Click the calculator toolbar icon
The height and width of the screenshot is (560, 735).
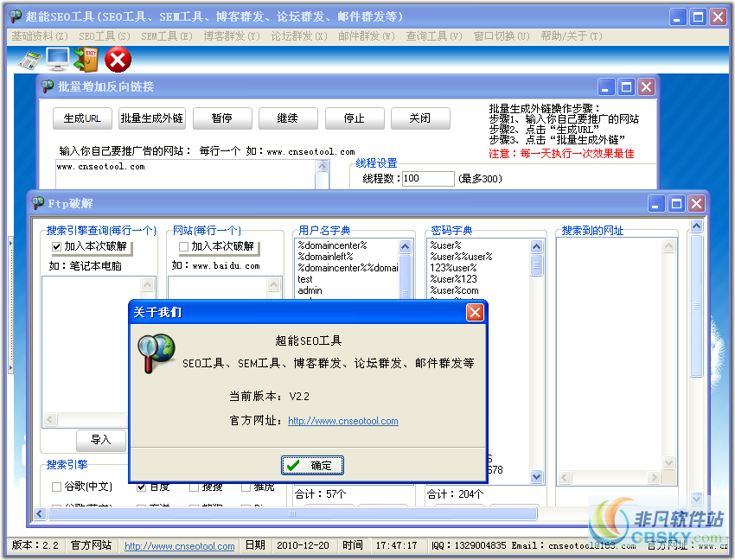coord(29,60)
